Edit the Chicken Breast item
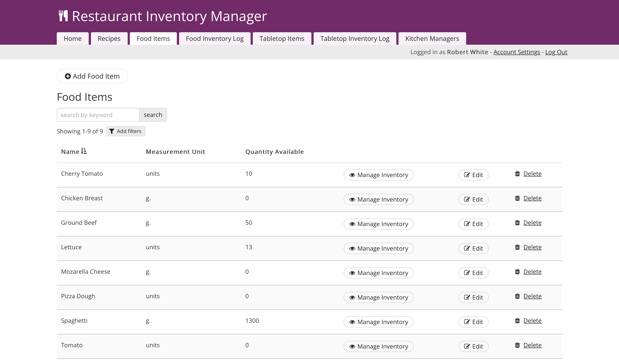 [473, 199]
